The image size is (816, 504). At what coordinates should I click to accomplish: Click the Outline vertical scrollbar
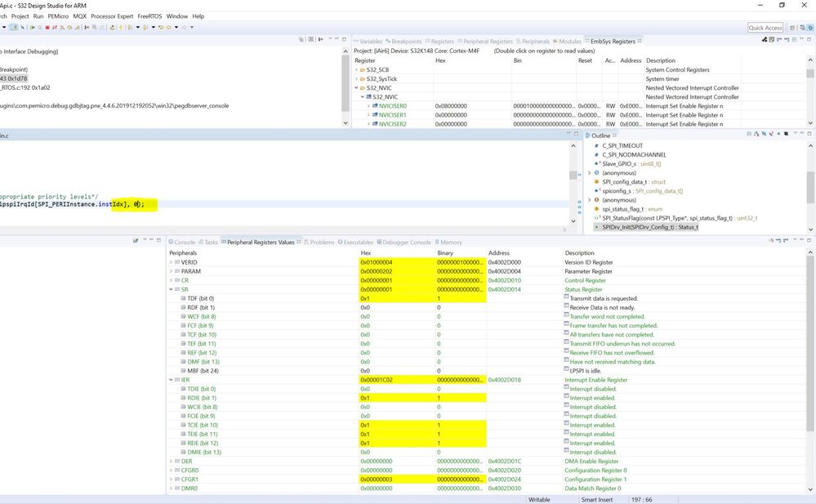(810, 186)
